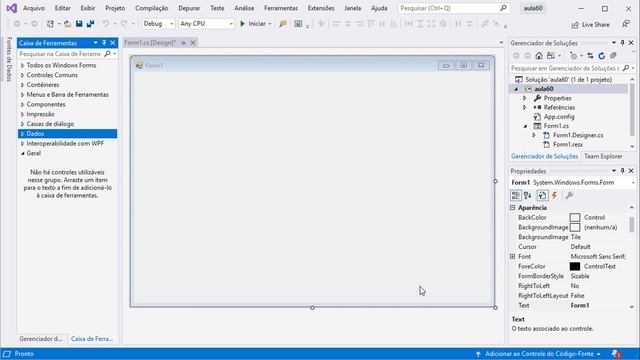Open the Form1 object selector dropdown in Propriedades
640x360 pixels.
[x=633, y=182]
